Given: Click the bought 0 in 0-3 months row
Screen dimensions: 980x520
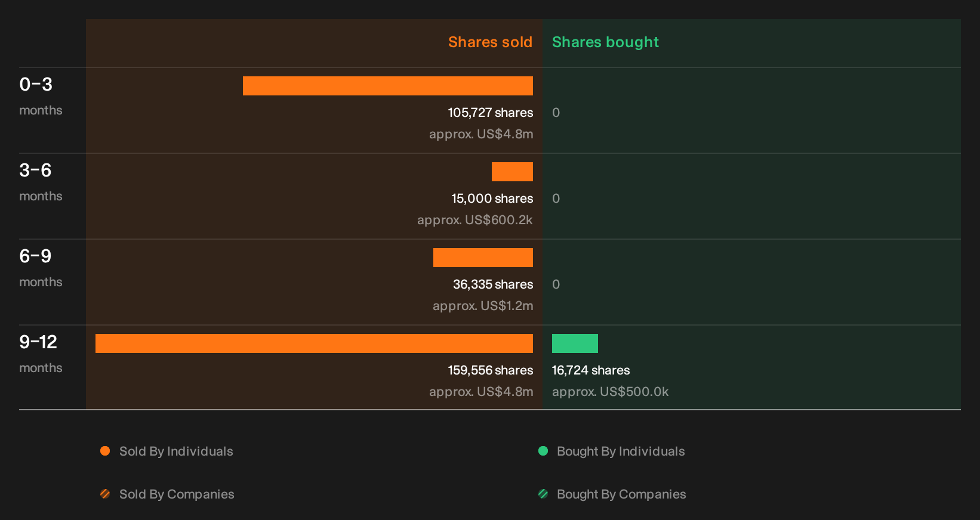Looking at the screenshot, I should coord(556,113).
